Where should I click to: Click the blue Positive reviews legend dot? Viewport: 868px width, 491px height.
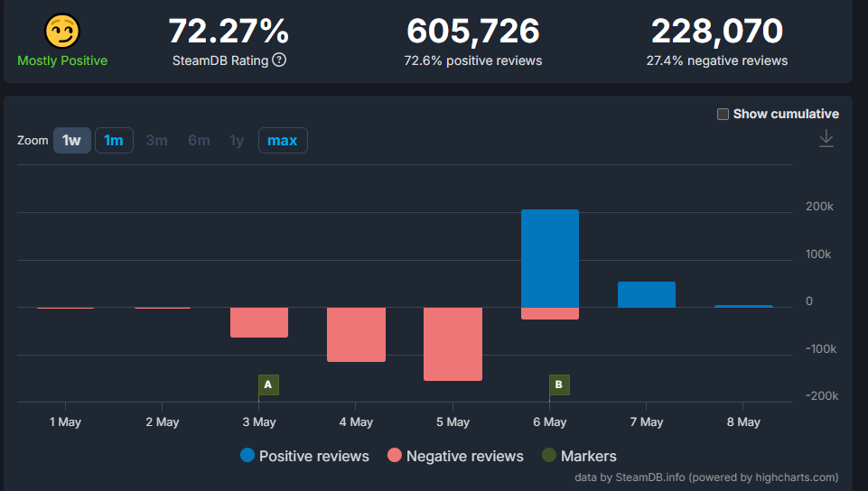click(247, 456)
